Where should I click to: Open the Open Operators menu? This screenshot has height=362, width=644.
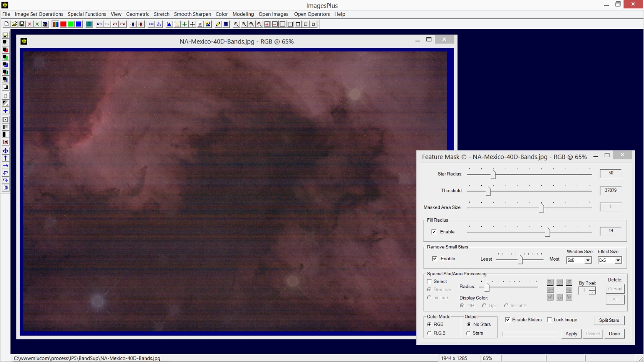point(312,14)
